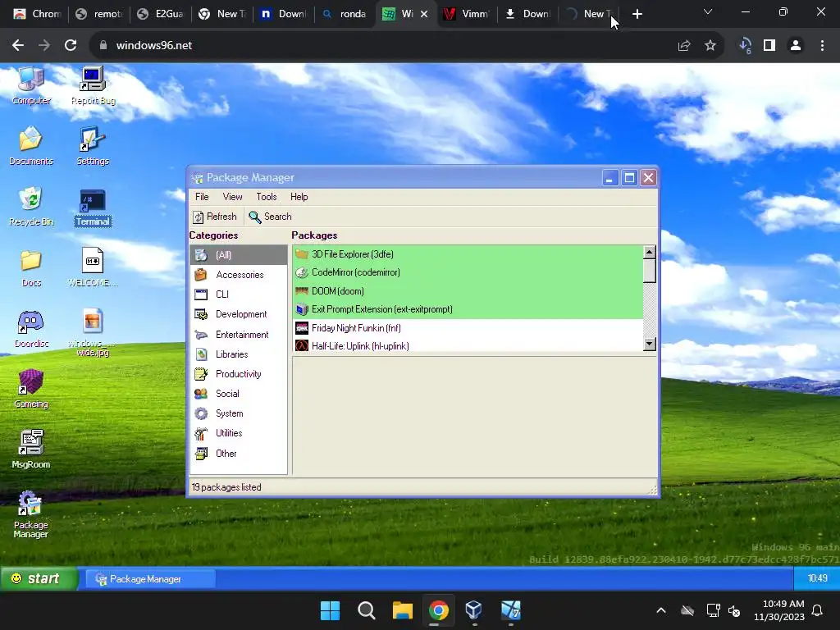Select Friday Night Funkin (fnf) package
The image size is (840, 630).
(x=468, y=328)
